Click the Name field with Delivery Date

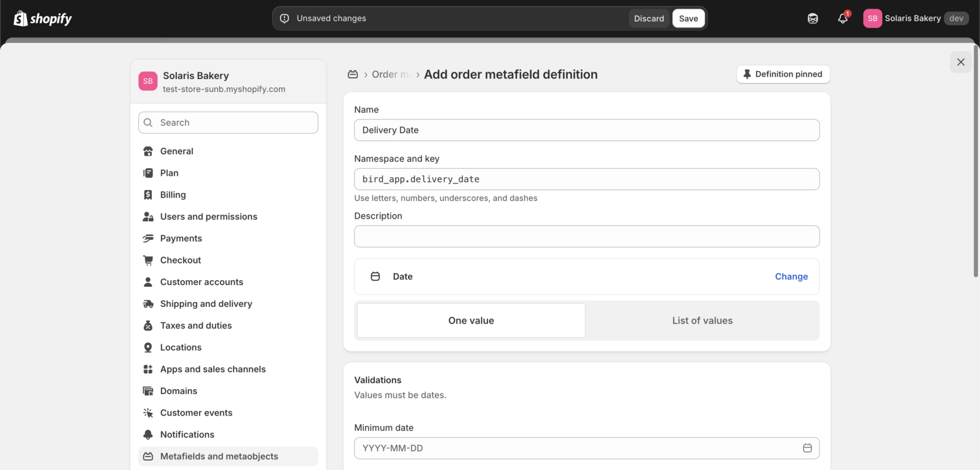pyautogui.click(x=587, y=130)
